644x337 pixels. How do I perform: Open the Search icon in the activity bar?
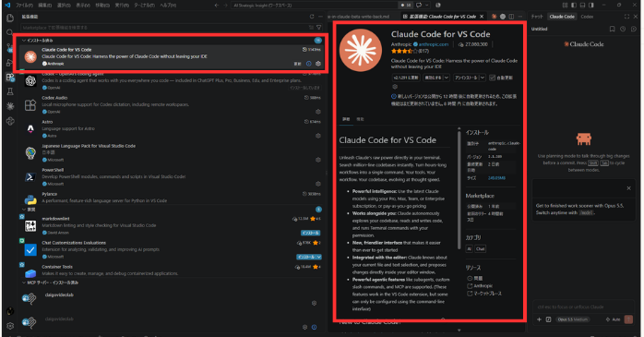click(10, 32)
